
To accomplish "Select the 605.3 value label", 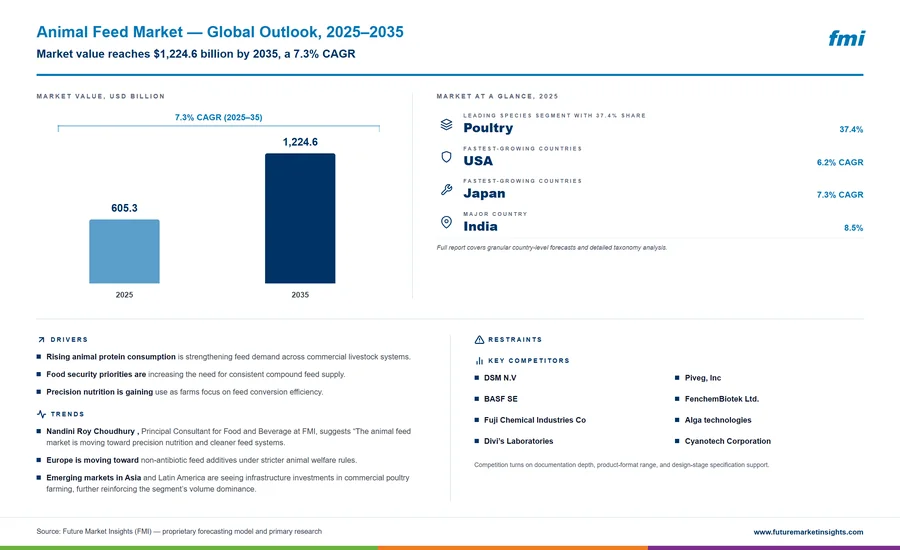I will click(125, 208).
